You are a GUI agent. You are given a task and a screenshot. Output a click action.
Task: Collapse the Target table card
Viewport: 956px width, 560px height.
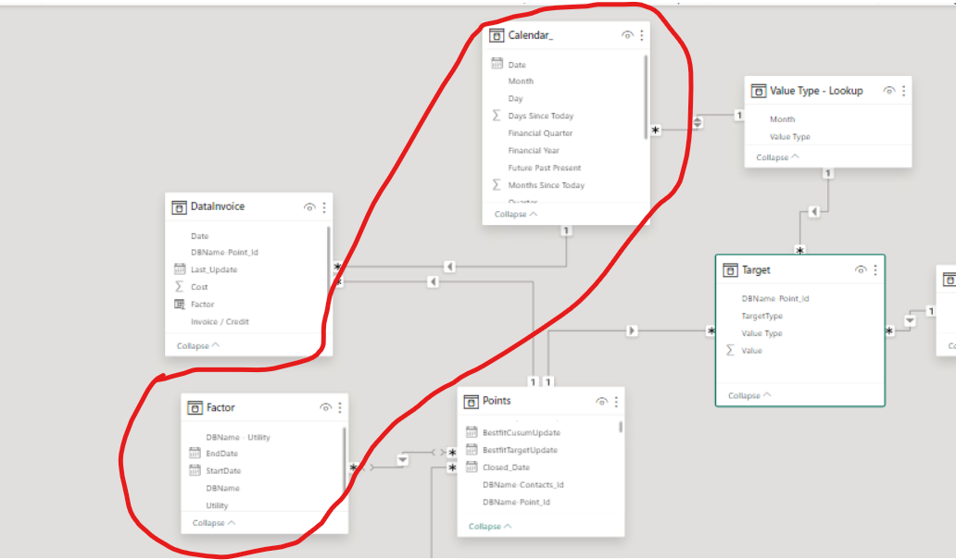click(749, 395)
